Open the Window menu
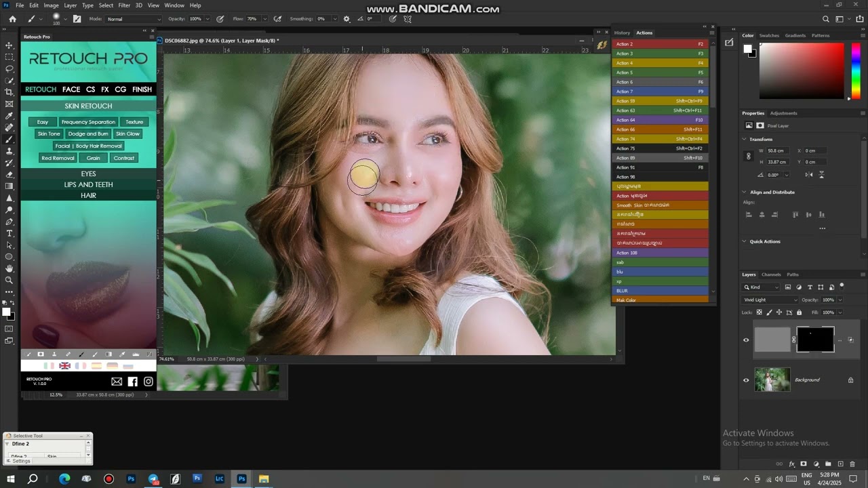The width and height of the screenshot is (868, 488). [174, 5]
